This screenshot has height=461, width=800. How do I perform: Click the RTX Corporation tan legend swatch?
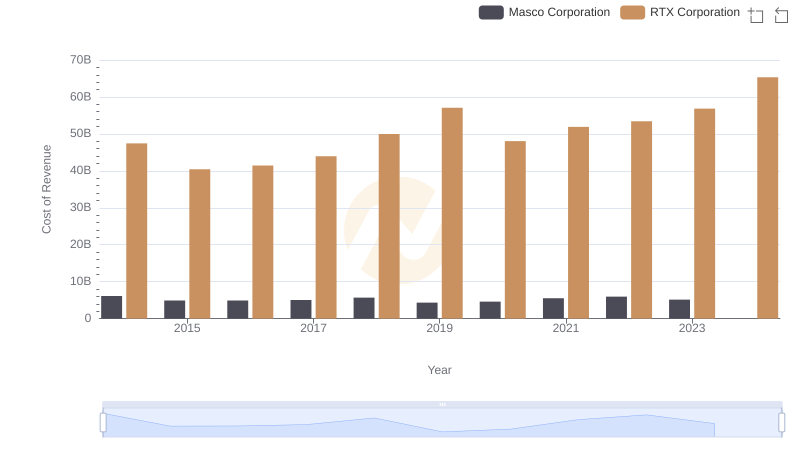pos(632,12)
